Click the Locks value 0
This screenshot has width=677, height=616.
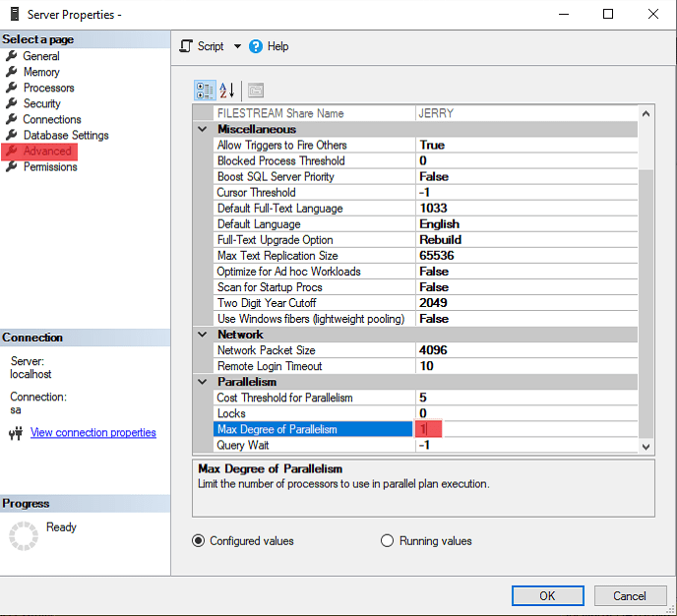[x=423, y=413]
